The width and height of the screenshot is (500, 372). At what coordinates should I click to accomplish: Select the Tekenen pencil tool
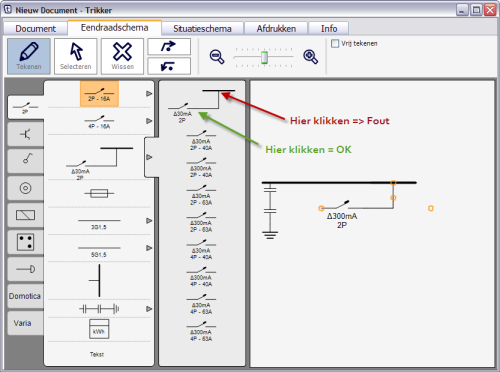click(29, 56)
